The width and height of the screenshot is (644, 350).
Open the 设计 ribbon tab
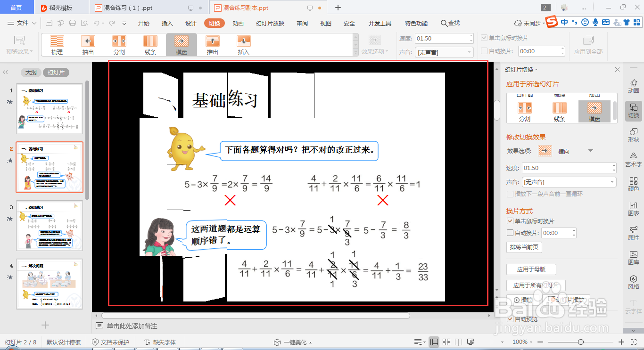click(191, 24)
